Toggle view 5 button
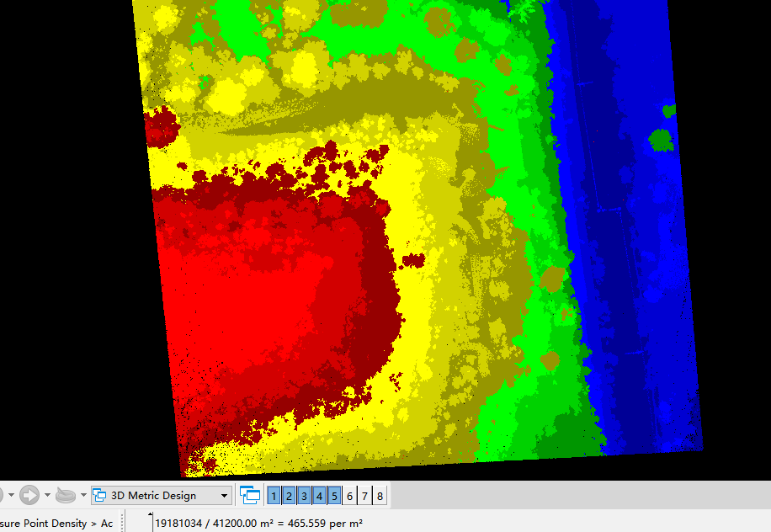The width and height of the screenshot is (771, 532). pos(334,496)
